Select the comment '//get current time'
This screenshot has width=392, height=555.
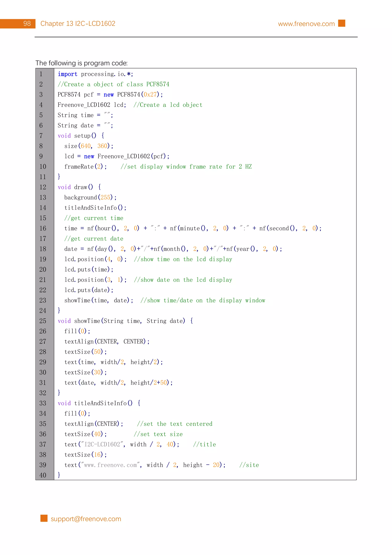pos(94,218)
